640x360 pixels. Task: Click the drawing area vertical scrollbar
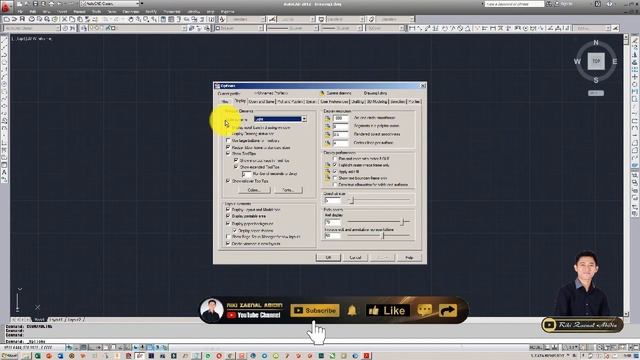click(x=626, y=176)
